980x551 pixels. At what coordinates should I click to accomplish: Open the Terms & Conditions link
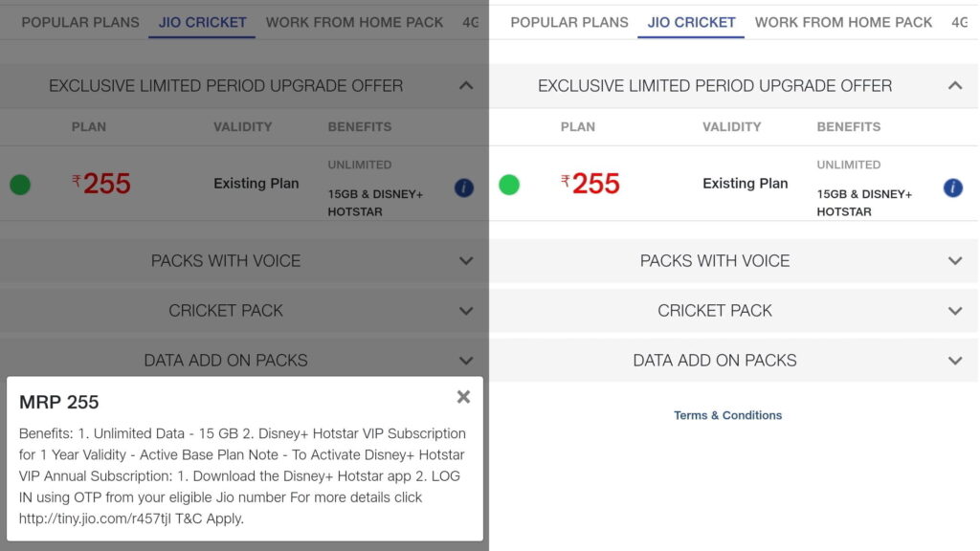pyautogui.click(x=727, y=415)
